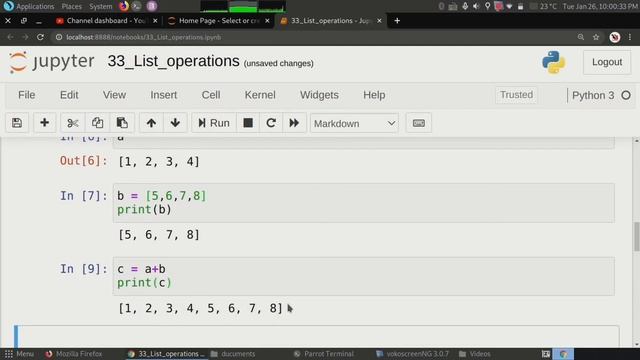The image size is (640, 360).
Task: Close the Channel dashboard tab
Action: [155, 21]
